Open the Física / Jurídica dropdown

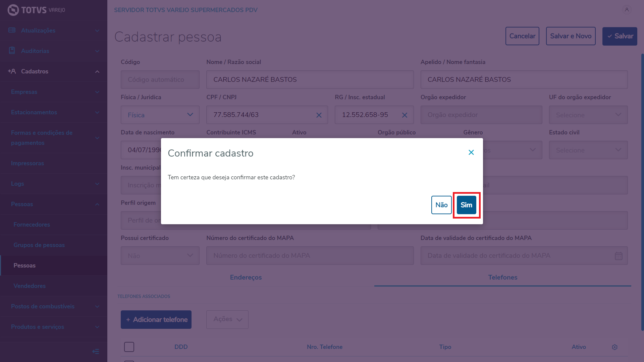click(160, 115)
